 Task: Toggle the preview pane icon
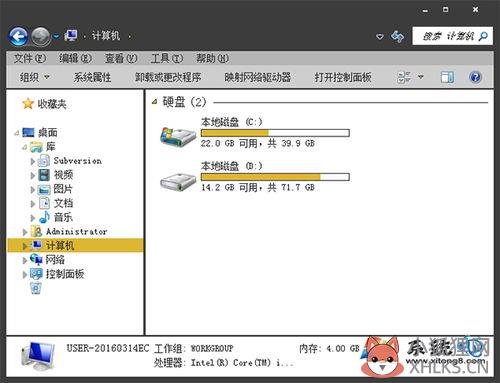tap(447, 77)
